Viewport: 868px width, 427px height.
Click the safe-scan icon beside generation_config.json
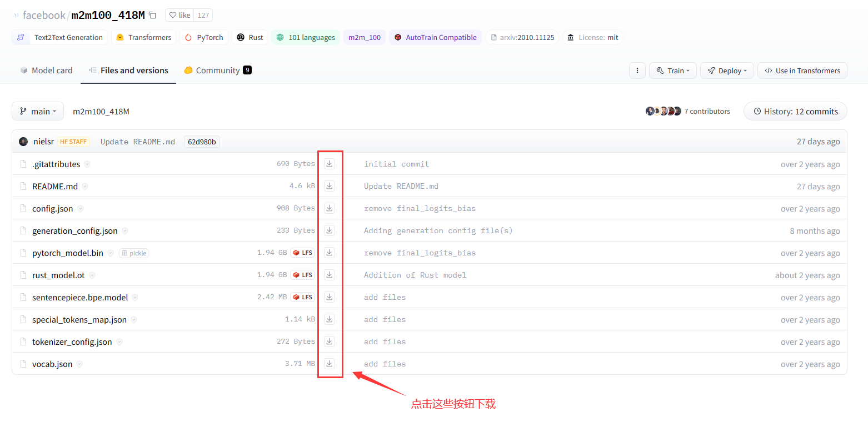(125, 231)
